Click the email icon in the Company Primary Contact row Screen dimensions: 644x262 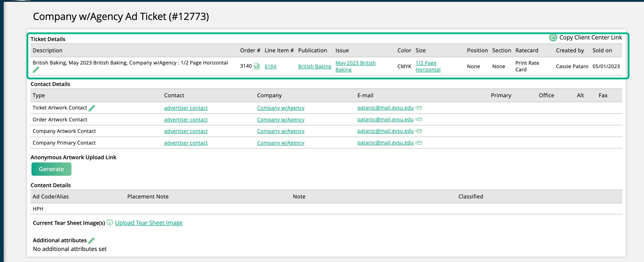pos(419,143)
